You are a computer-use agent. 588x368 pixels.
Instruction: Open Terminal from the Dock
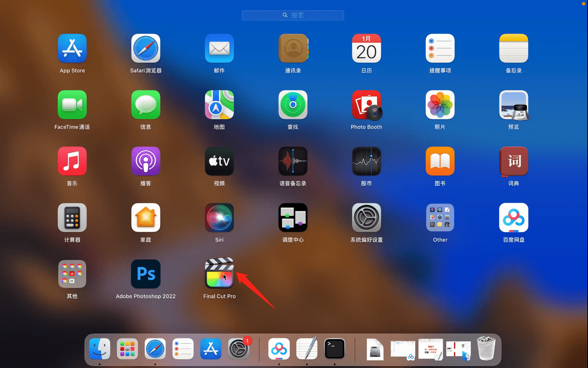click(x=335, y=349)
